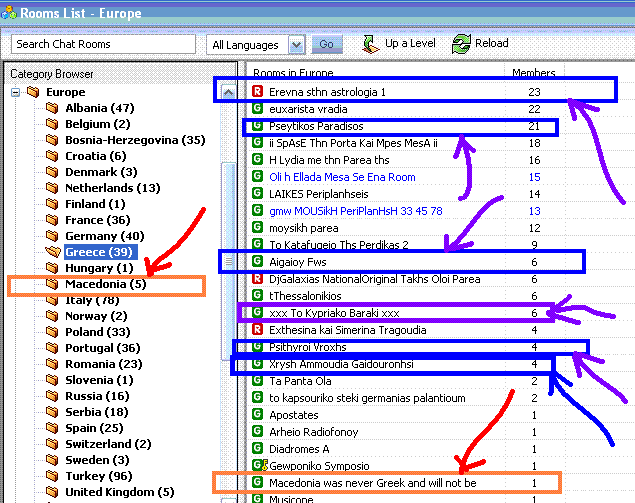Click the Croatia folder icon
635x503 pixels.
point(52,156)
